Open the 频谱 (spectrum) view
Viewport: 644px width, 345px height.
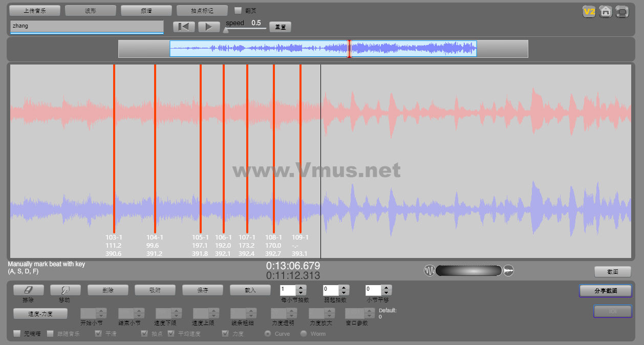tap(146, 10)
